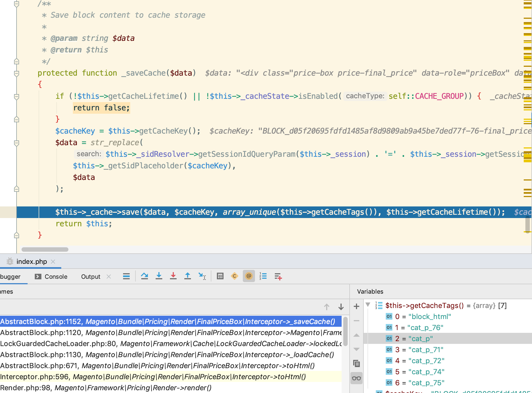The image size is (532, 393).
Task: Click the cacheType: parameter hint
Action: [x=365, y=96]
